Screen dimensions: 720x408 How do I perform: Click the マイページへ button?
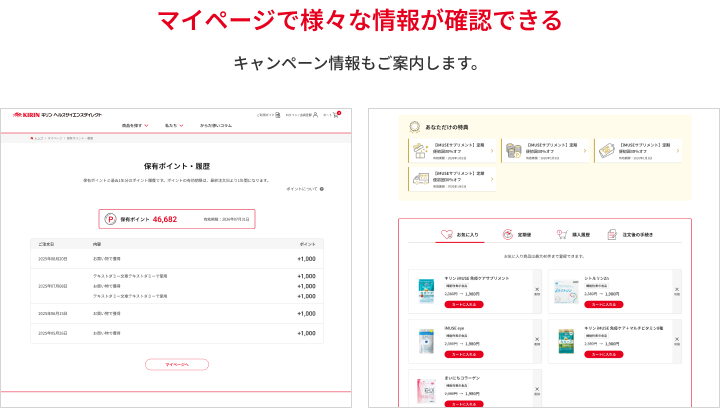[x=177, y=364]
